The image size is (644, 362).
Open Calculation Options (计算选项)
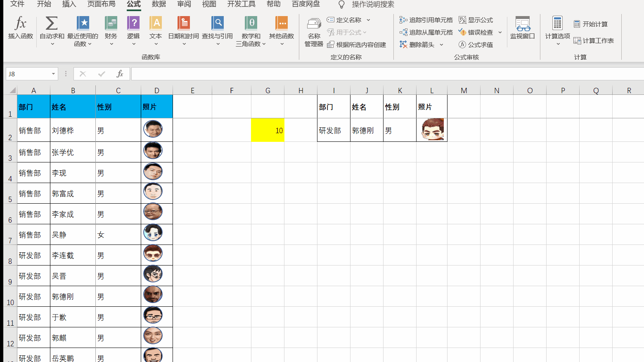557,31
